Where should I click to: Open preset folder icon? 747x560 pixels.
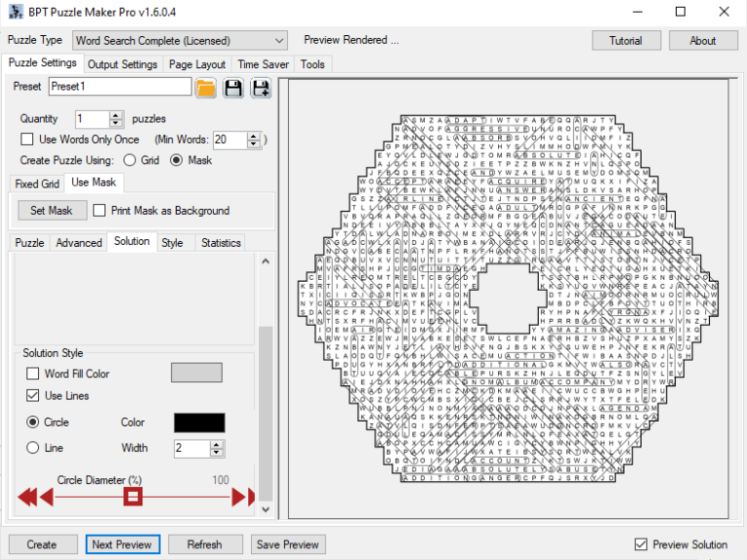click(205, 88)
